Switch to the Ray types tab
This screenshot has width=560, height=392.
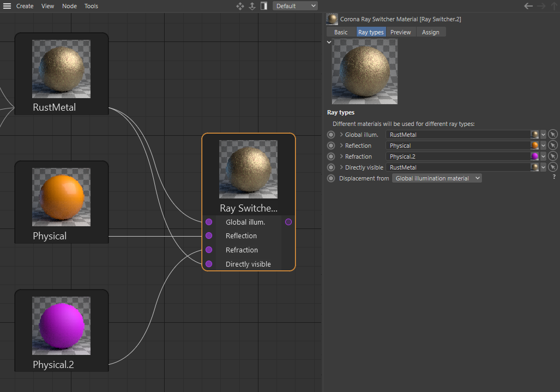(371, 32)
